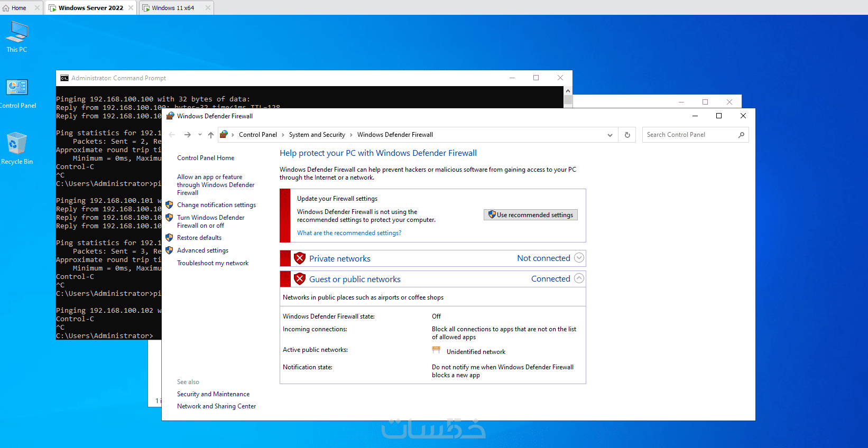The width and height of the screenshot is (868, 448).
Task: Minimize the Windows Defender Firewall window
Action: coord(695,116)
